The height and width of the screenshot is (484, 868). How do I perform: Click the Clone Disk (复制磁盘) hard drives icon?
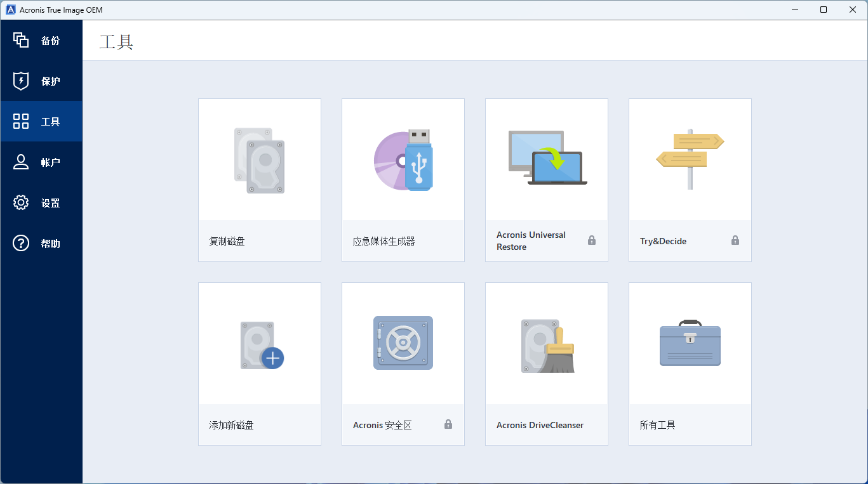(x=259, y=160)
